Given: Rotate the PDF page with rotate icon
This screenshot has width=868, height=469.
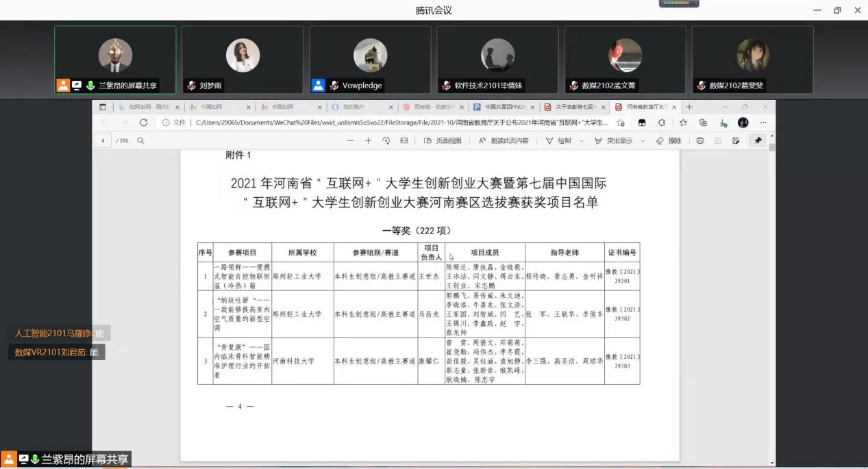Looking at the screenshot, I should pos(386,141).
